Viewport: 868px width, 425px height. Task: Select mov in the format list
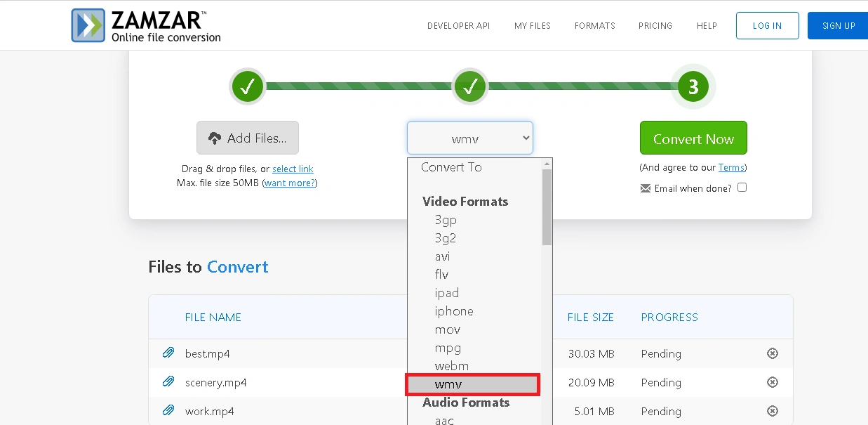[x=448, y=329]
